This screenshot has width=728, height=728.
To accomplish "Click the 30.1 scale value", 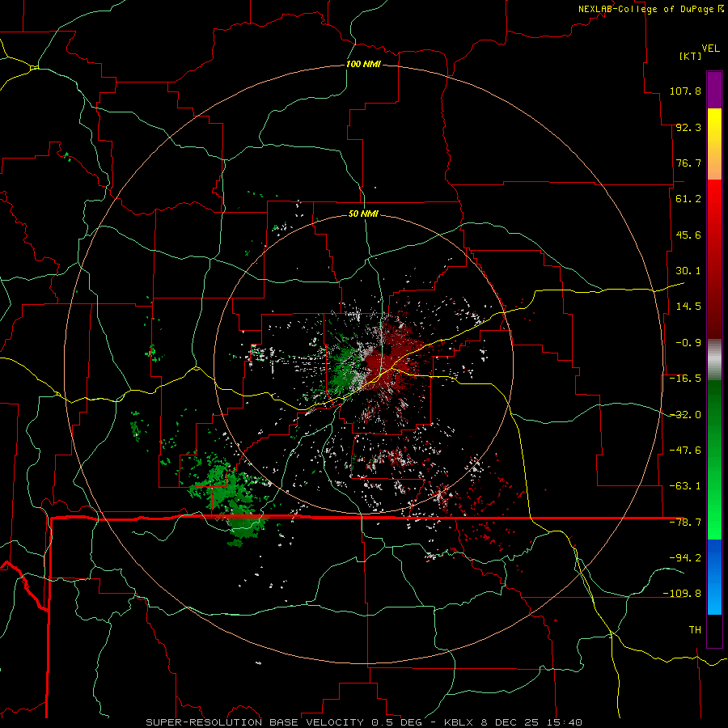I will [688, 271].
